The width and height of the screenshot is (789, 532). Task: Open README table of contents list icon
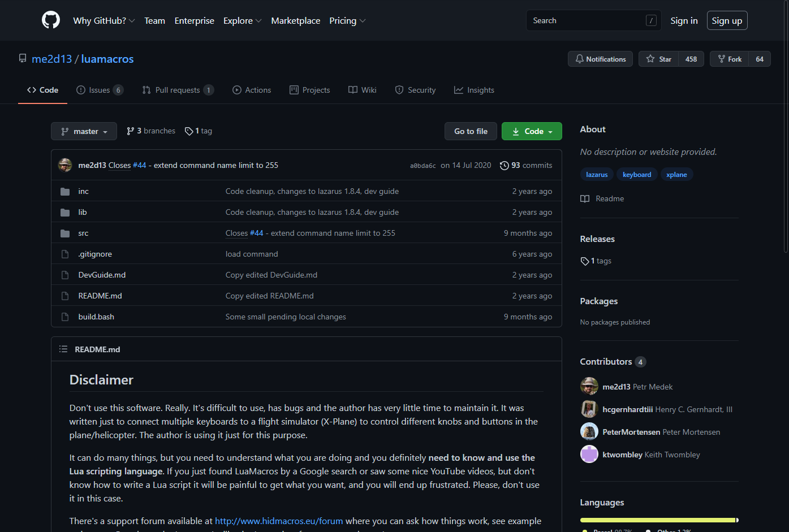(x=63, y=349)
